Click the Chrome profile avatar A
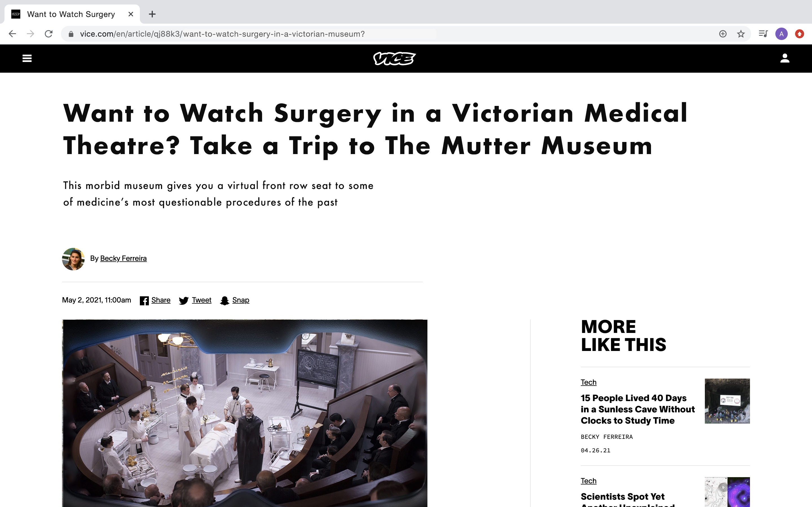The width and height of the screenshot is (812, 507). click(782, 34)
